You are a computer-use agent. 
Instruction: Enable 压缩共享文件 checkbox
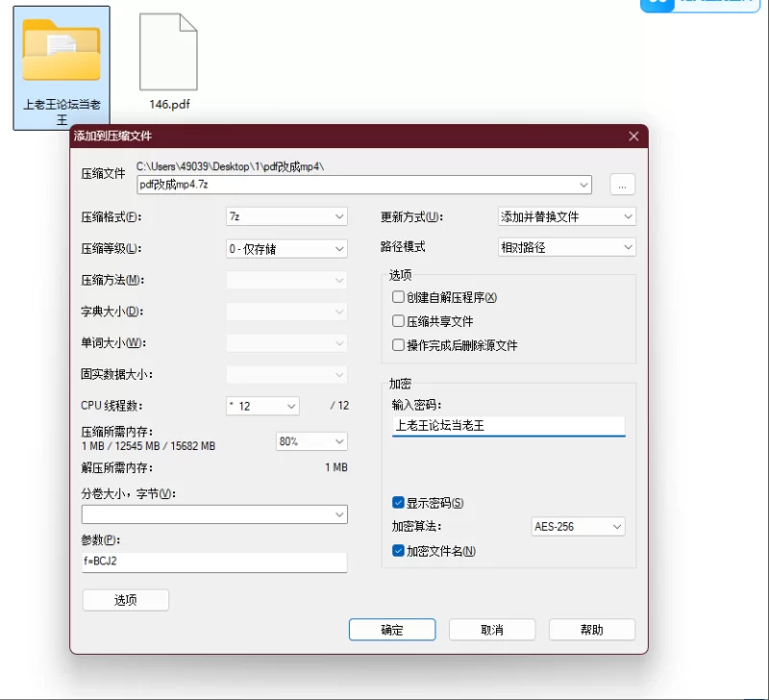click(398, 321)
